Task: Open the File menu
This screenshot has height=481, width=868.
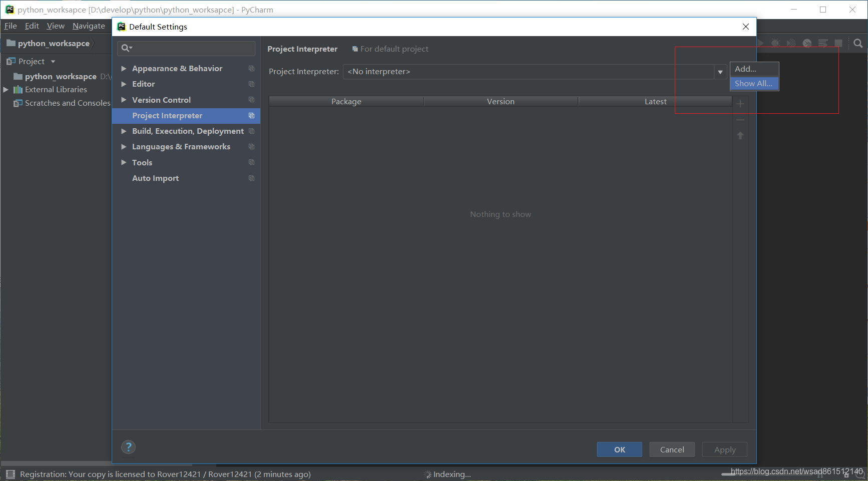Action: point(11,26)
